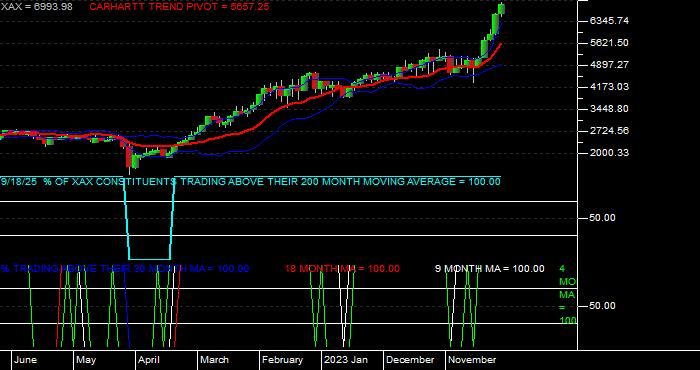
Task: Click the 5621.50 price axis label
Action: (x=609, y=42)
